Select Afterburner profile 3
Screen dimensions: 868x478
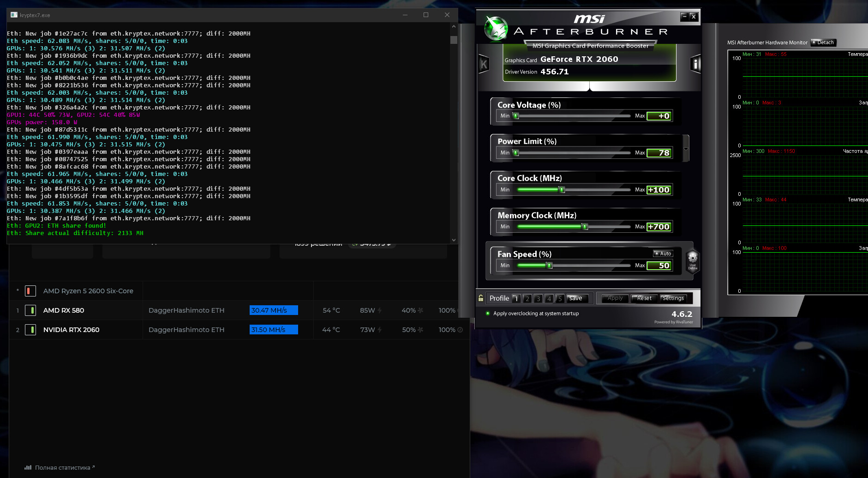(x=538, y=298)
